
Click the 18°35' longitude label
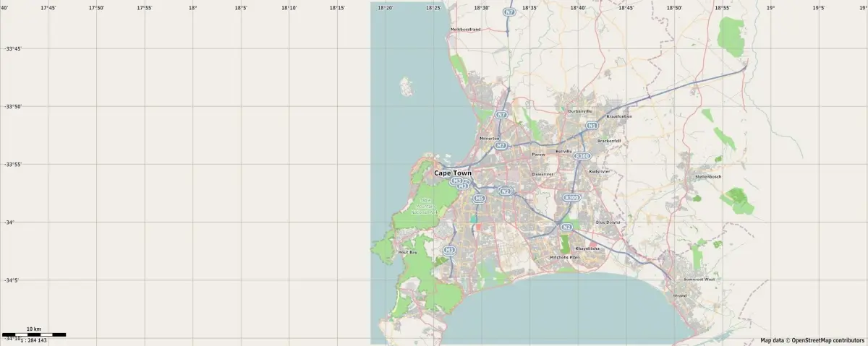pyautogui.click(x=529, y=7)
